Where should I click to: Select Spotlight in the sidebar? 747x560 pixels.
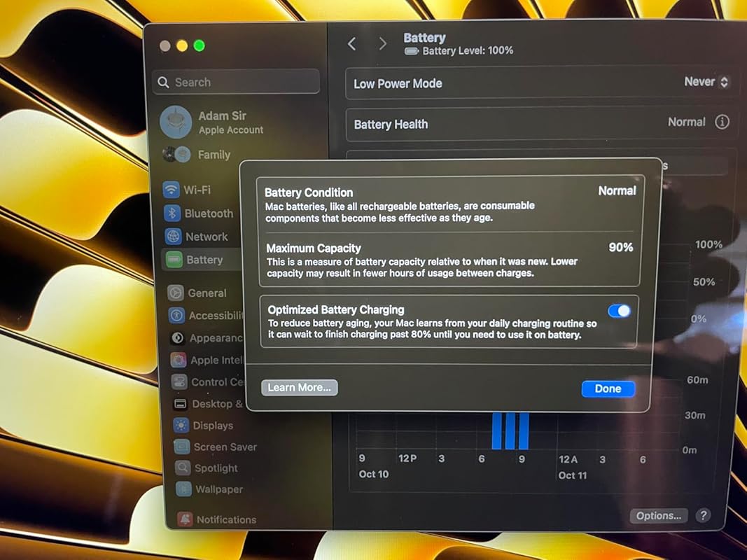click(216, 468)
